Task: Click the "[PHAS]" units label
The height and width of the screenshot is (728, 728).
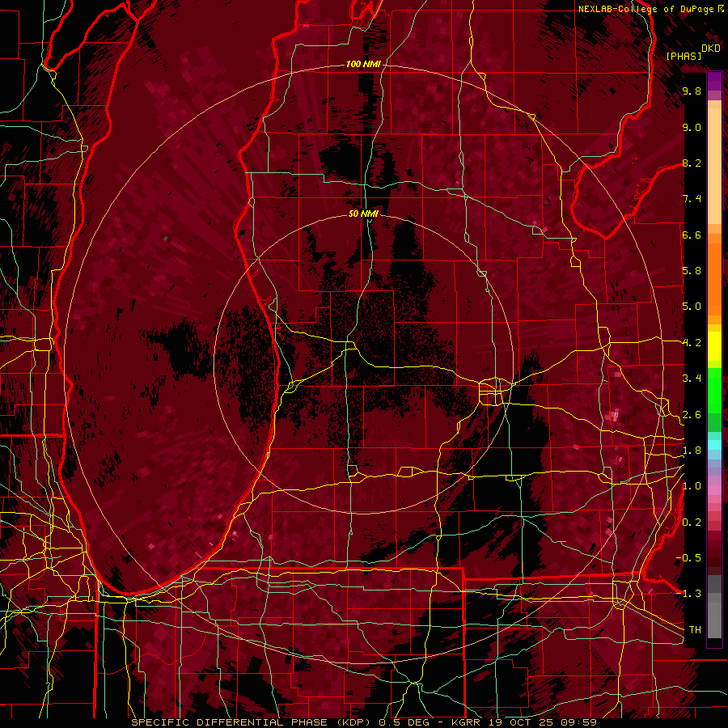Action: pos(684,56)
